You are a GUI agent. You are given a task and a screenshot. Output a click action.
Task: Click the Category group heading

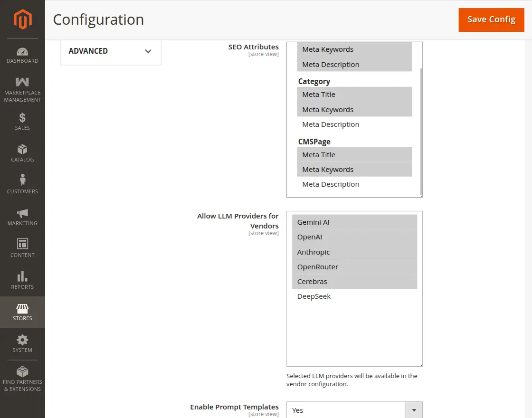314,81
